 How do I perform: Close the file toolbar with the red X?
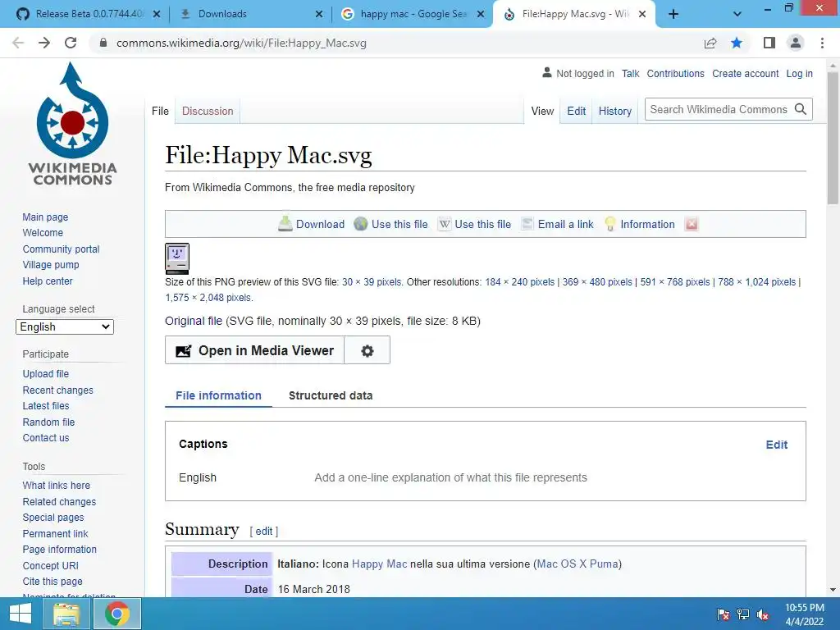coord(692,224)
